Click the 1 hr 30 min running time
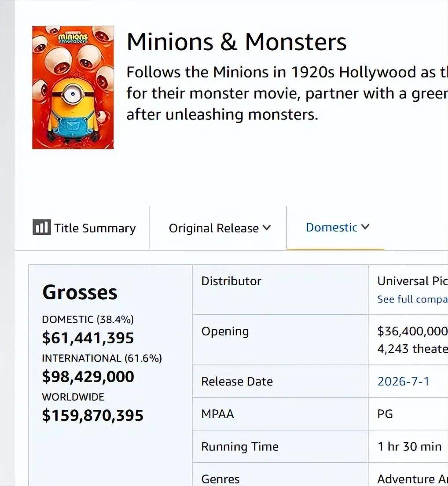 409,446
